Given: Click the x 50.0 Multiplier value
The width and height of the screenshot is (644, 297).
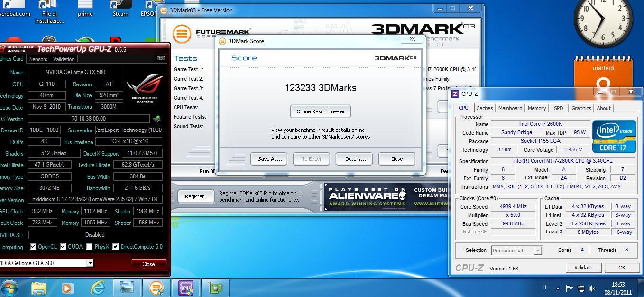Looking at the screenshot, I should pyautogui.click(x=513, y=215).
